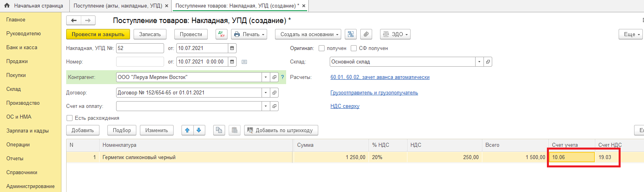644x192 pixels.
Task: Open the document structure icon next to paperclip
Action: (x=351, y=35)
